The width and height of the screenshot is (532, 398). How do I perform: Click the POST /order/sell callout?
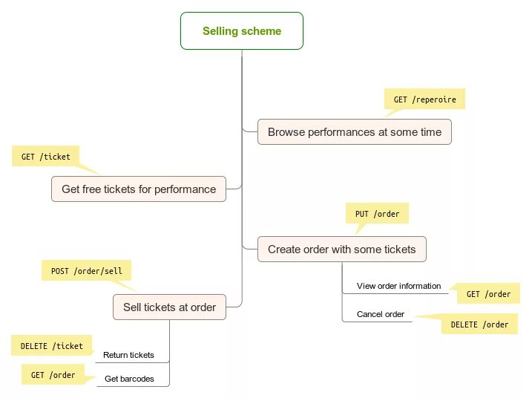click(86, 271)
